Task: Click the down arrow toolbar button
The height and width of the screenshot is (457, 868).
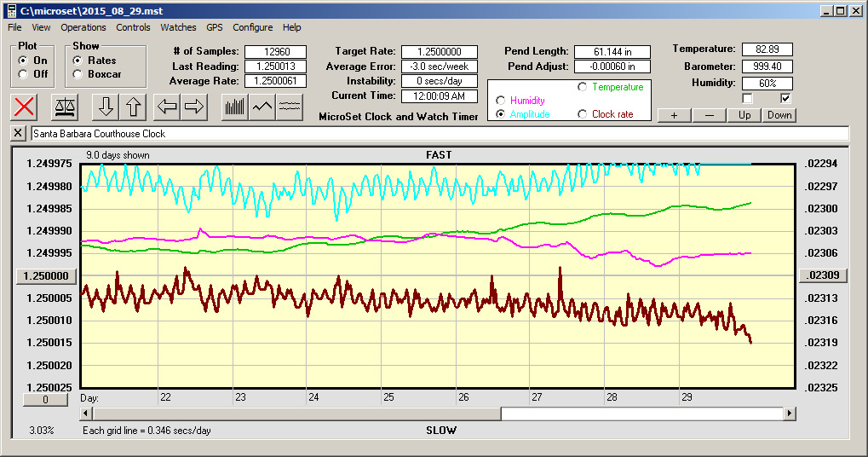Action: [106, 107]
